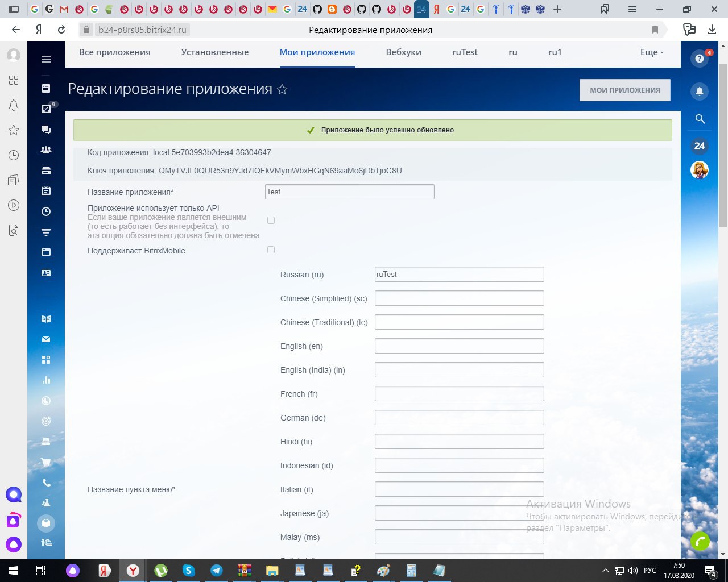The width and height of the screenshot is (728, 582).
Task: Open the workgroups people icon in sidebar
Action: pyautogui.click(x=46, y=150)
